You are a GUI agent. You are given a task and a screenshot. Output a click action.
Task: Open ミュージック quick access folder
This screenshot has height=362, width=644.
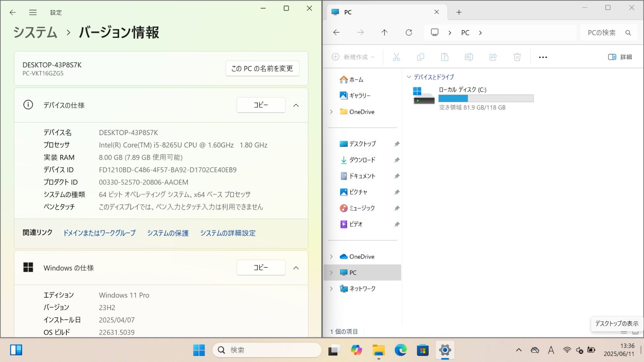357,208
